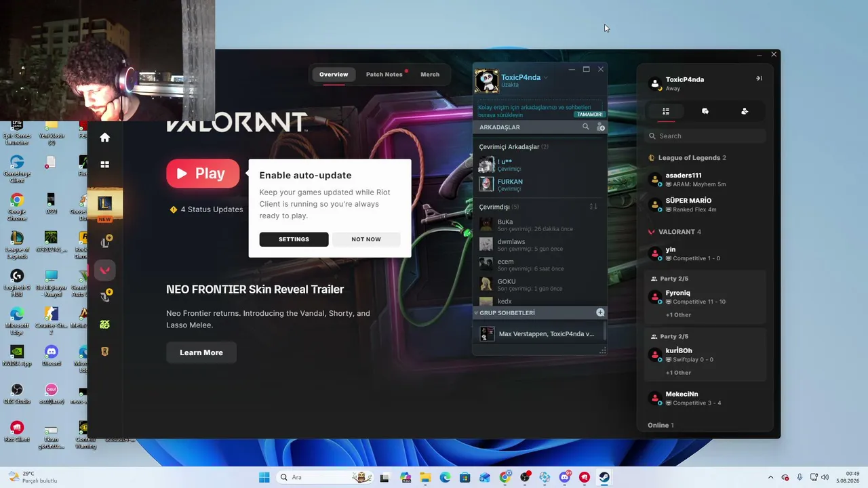Open the Patch Notes tab

[384, 75]
